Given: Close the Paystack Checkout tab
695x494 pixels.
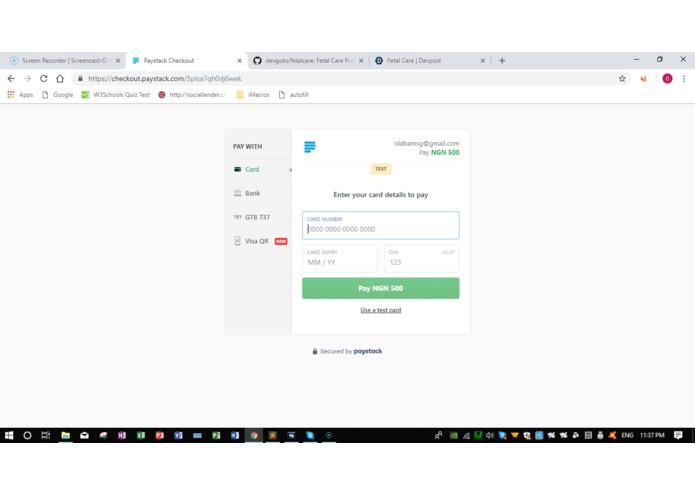Looking at the screenshot, I should [x=239, y=61].
